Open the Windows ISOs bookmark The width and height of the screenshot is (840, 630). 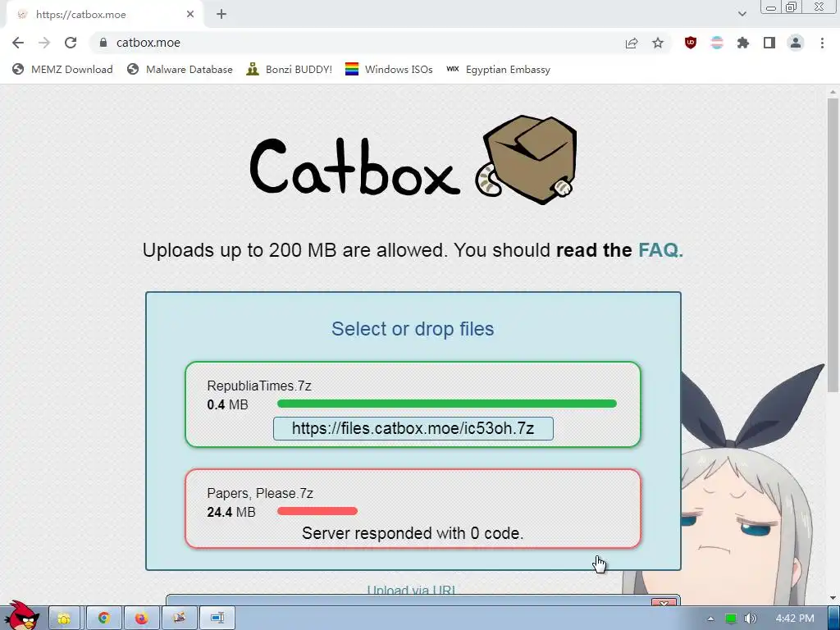389,70
